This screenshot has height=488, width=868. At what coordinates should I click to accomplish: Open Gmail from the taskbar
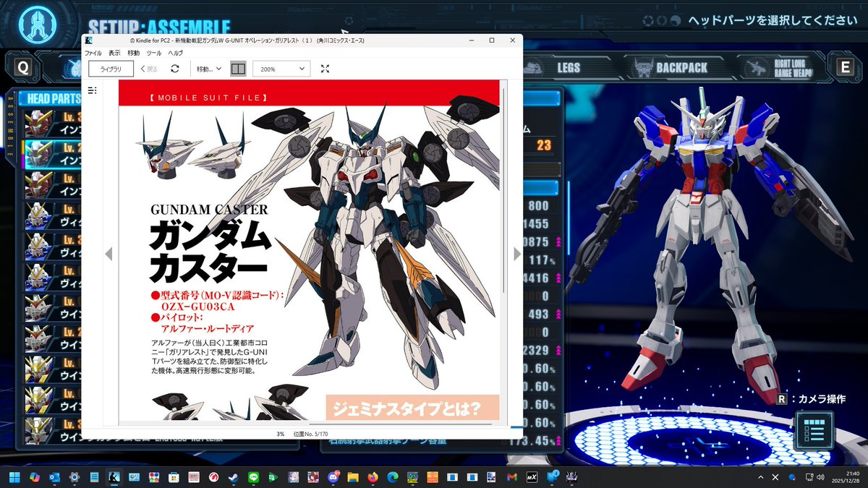pyautogui.click(x=512, y=477)
